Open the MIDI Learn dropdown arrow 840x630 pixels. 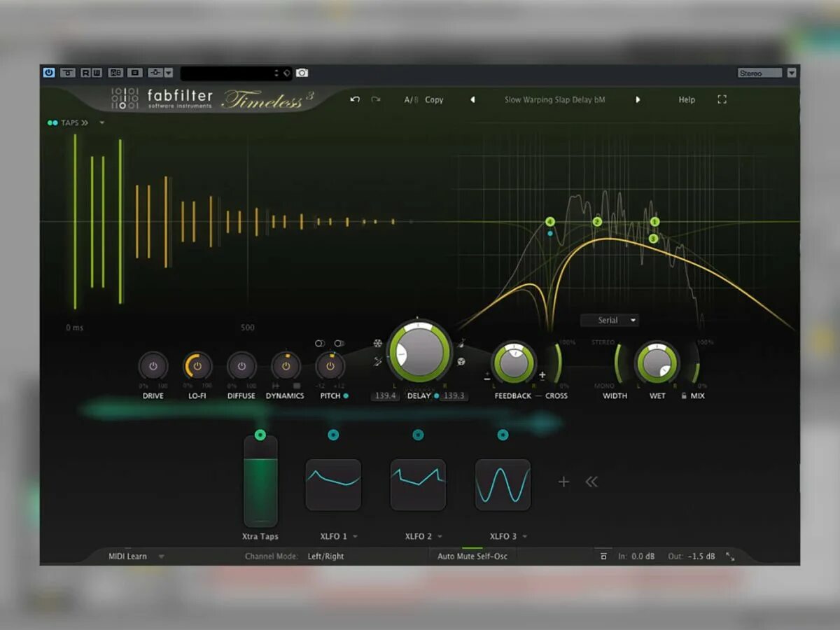[x=161, y=557]
